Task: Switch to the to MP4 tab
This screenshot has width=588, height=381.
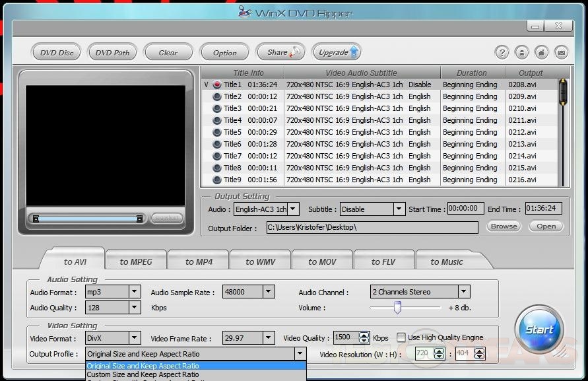Action: (x=199, y=261)
